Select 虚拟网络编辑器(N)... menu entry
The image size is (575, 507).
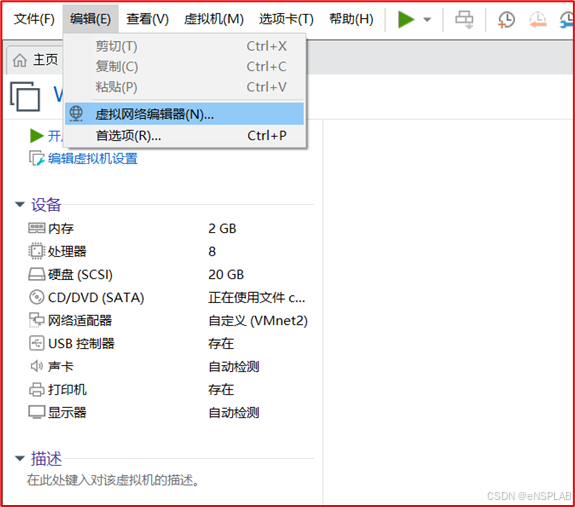click(184, 114)
